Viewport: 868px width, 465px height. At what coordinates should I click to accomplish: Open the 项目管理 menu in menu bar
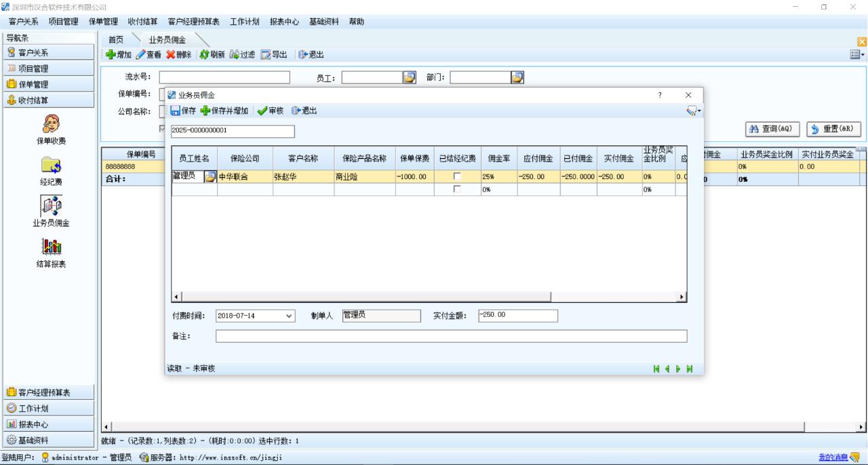pos(63,22)
